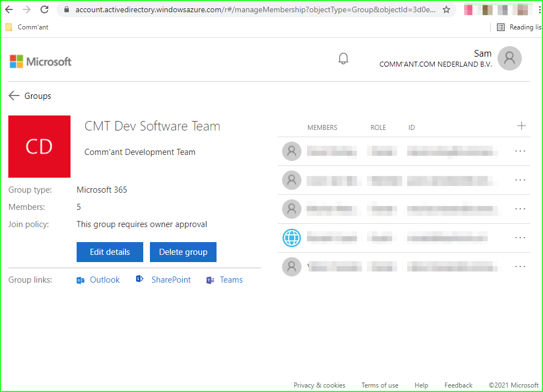Open the notifications bell

[343, 58]
